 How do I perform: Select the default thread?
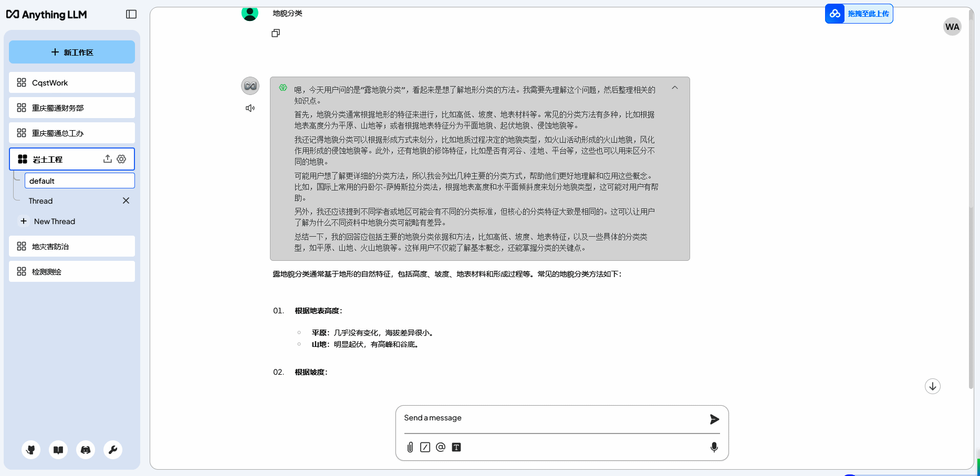(x=79, y=181)
